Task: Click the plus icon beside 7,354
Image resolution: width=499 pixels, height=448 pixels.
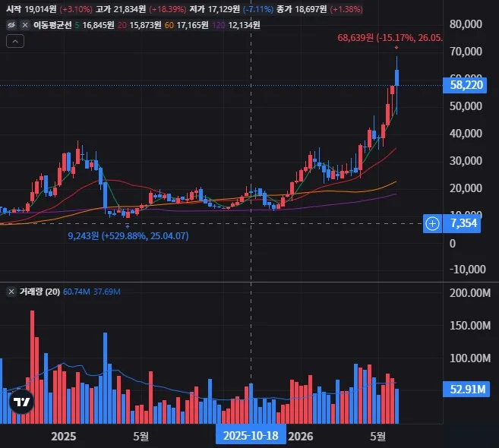Action: (432, 224)
